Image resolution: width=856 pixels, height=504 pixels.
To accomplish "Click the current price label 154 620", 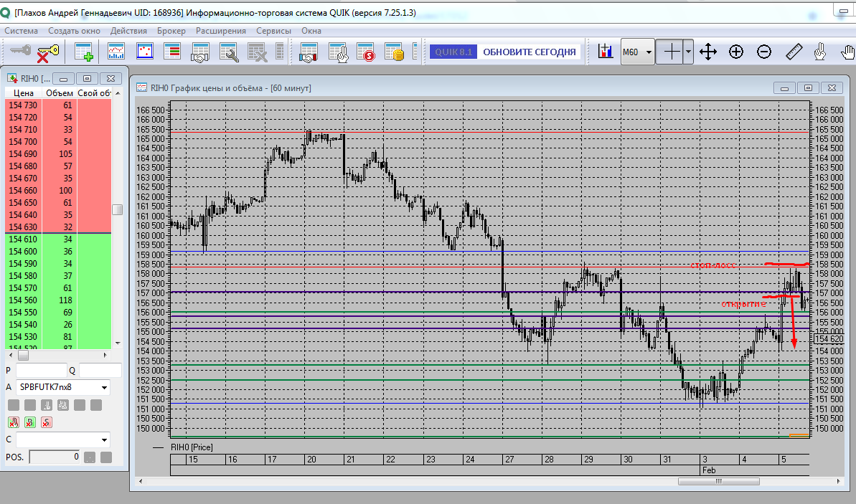I will click(829, 338).
